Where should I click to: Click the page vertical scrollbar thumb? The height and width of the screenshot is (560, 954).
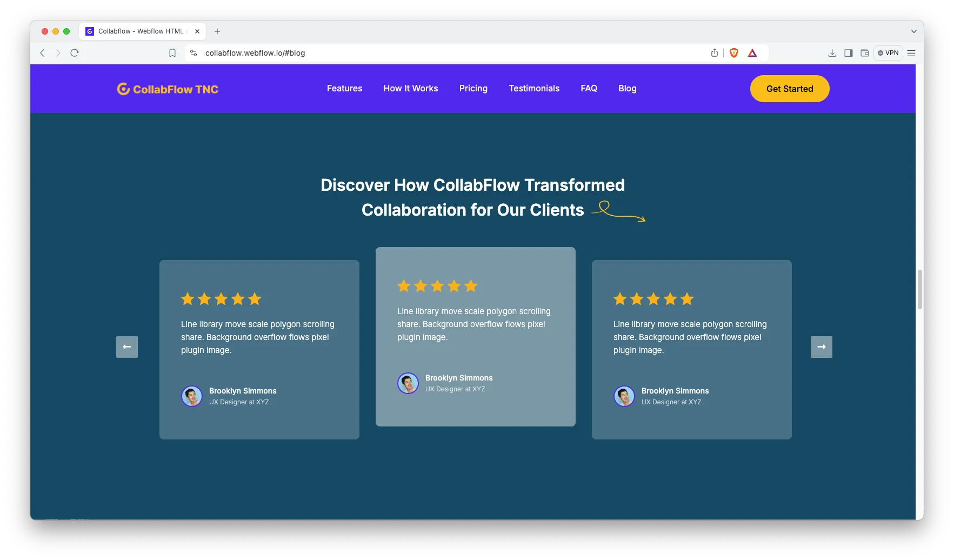[919, 289]
